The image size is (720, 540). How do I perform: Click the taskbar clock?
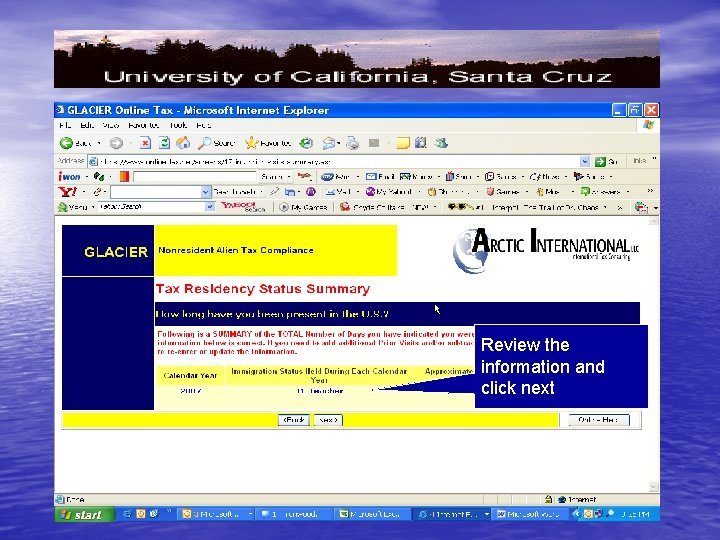tap(637, 514)
